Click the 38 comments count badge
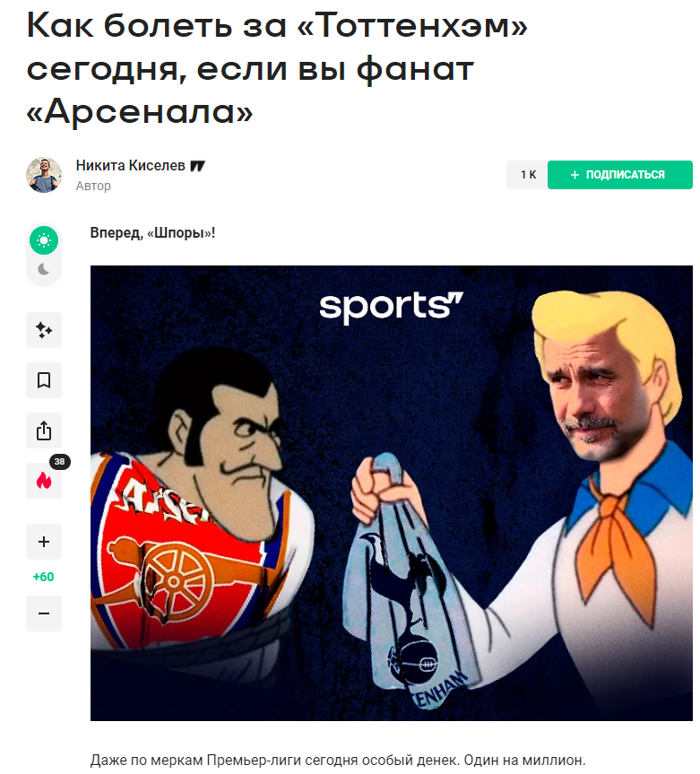700x774 pixels. [60, 462]
